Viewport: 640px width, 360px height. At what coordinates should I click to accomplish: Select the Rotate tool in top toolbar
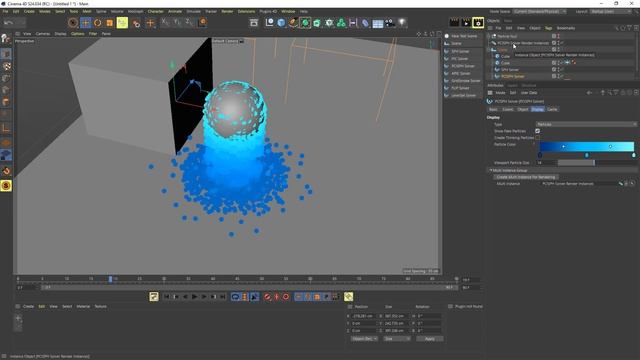98,23
